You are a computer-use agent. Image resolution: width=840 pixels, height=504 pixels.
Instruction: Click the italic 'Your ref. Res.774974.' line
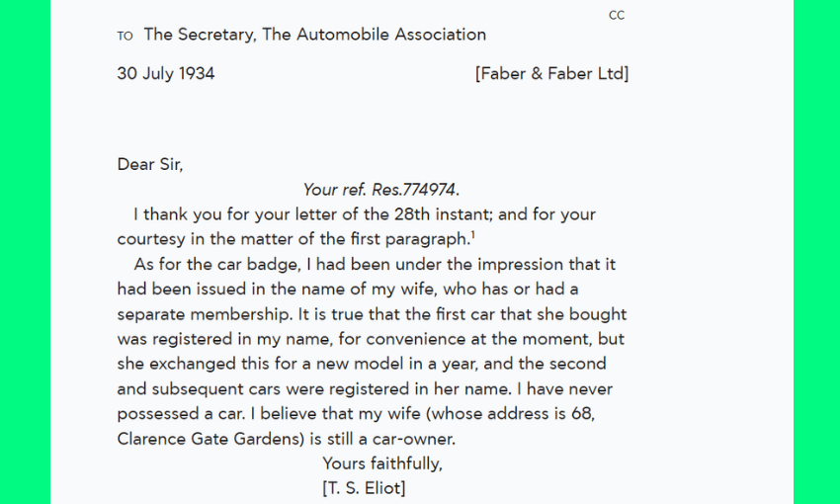coord(381,190)
